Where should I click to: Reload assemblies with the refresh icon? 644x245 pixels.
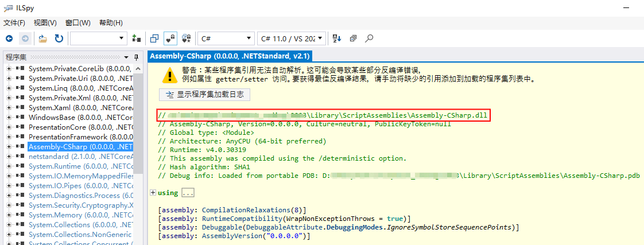tap(59, 38)
